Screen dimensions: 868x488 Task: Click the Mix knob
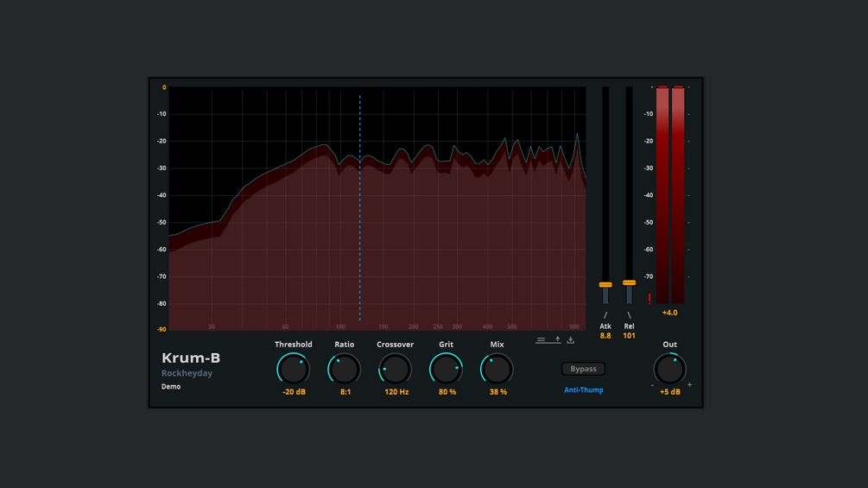point(497,369)
